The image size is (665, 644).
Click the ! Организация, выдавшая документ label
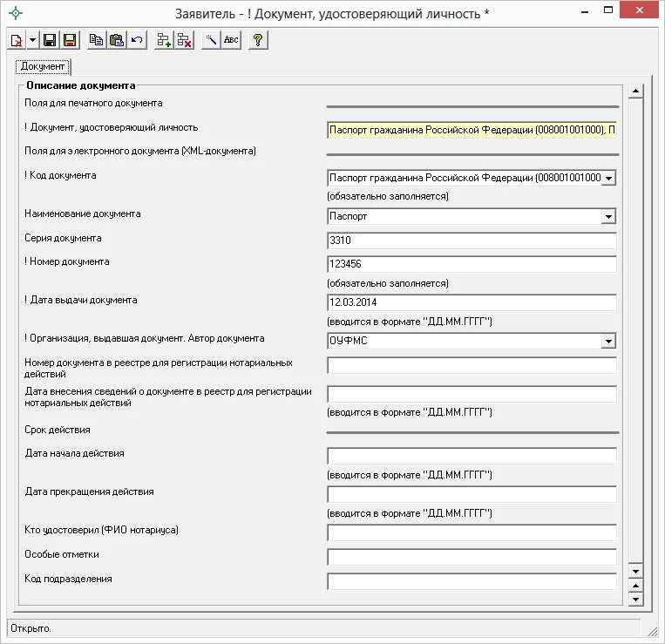point(144,338)
